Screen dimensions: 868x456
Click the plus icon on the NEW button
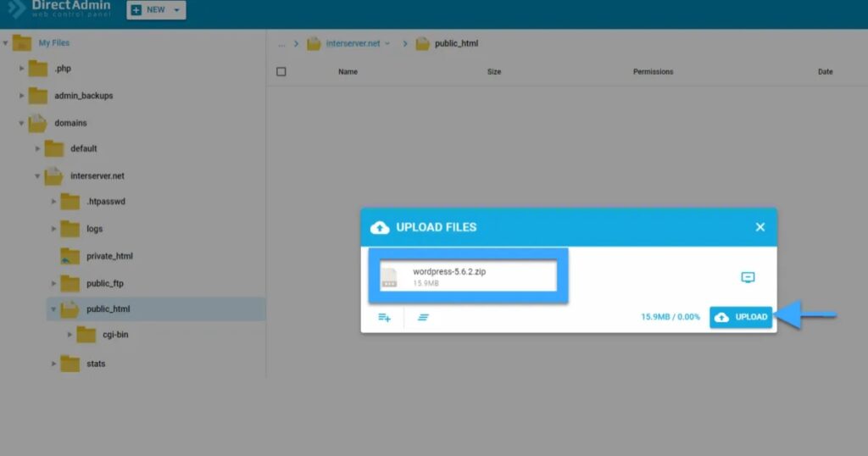point(136,10)
